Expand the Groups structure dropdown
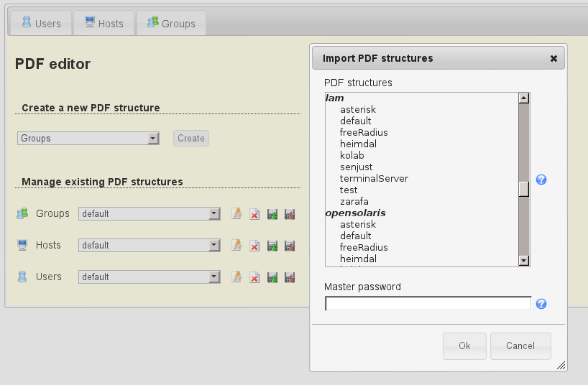 [149, 214]
